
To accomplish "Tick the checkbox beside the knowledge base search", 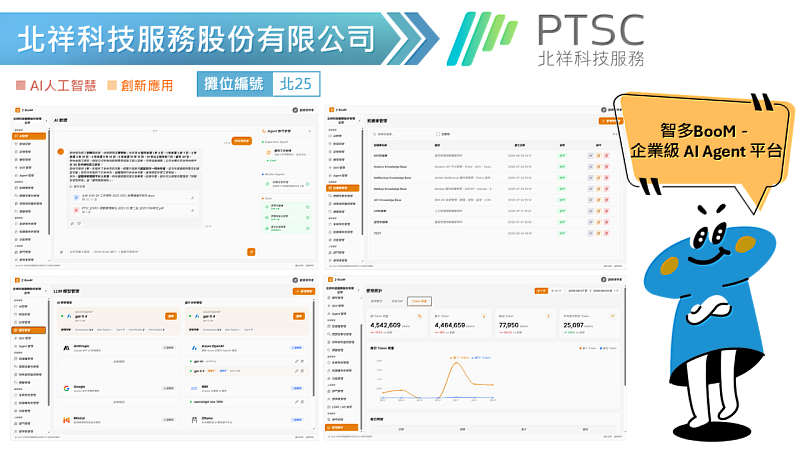I will [x=438, y=134].
